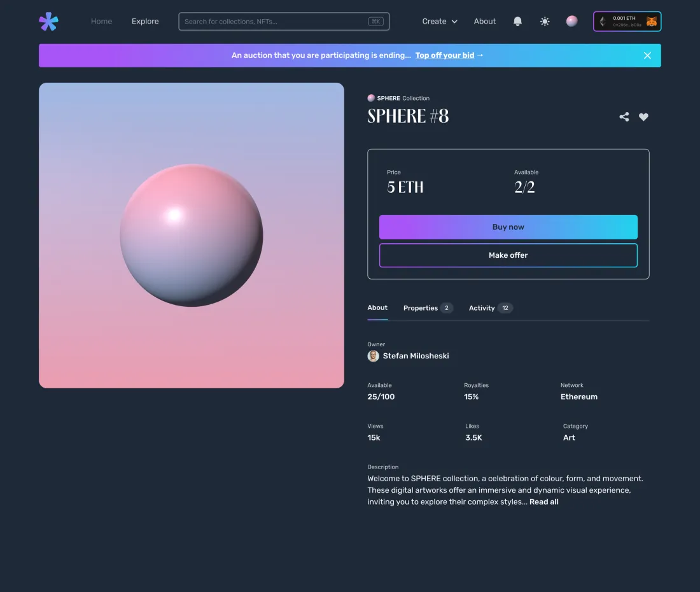Click the SPHERE #8 artwork image
Viewport: 700px width, 592px height.
point(191,236)
